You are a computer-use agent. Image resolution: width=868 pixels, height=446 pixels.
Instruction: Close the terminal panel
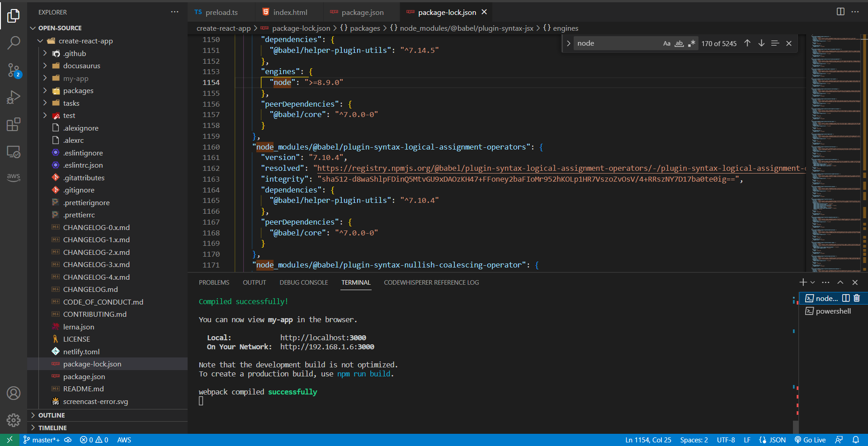pyautogui.click(x=855, y=282)
